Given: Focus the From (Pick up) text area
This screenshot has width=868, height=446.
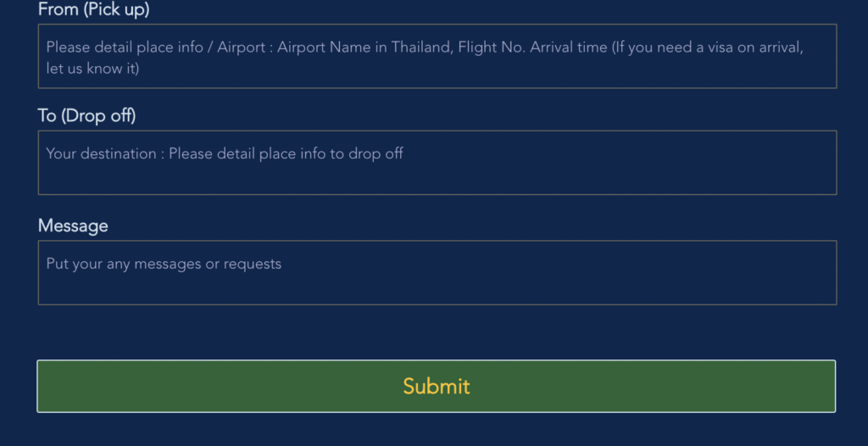Looking at the screenshot, I should tap(437, 57).
